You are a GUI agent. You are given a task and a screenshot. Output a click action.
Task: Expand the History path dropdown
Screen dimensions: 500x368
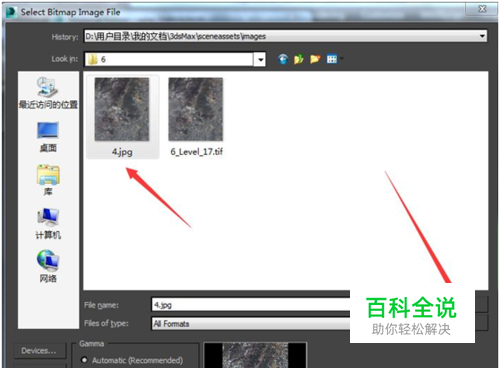(482, 36)
